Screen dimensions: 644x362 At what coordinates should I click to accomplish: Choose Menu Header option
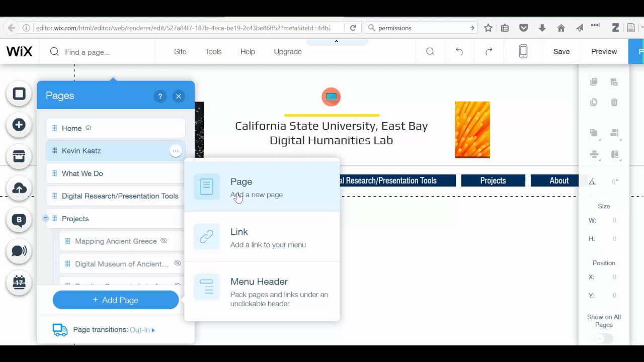[x=262, y=292]
